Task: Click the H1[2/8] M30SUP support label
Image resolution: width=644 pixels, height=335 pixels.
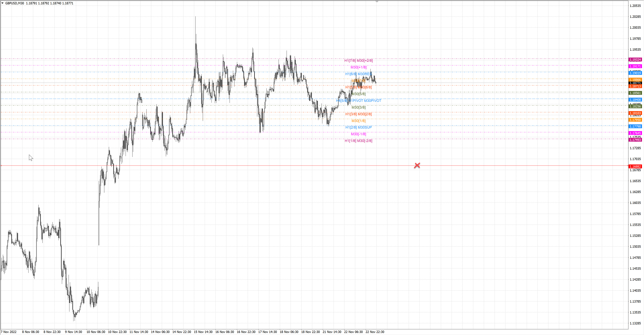Action: click(358, 127)
